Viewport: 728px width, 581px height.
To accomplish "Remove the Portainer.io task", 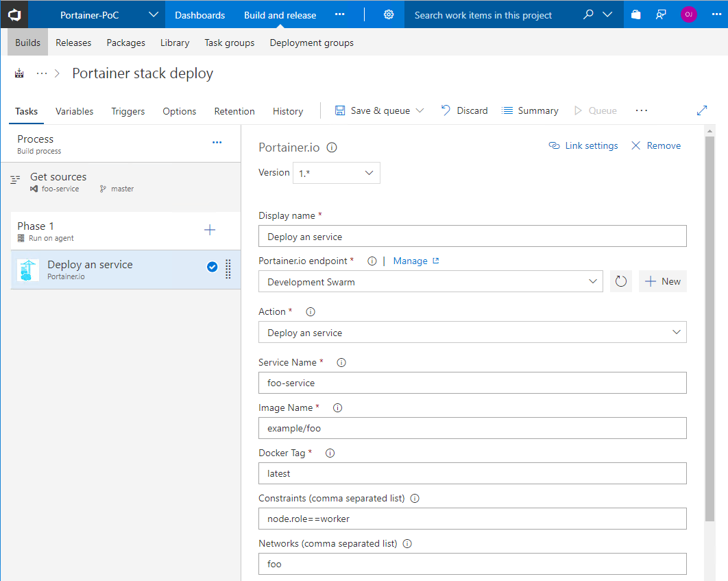I will pos(655,146).
